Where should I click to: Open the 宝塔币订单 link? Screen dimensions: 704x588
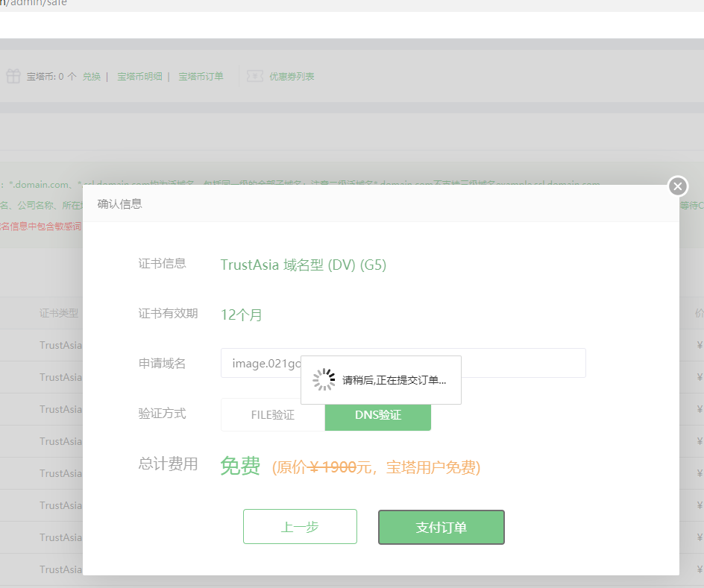click(201, 77)
